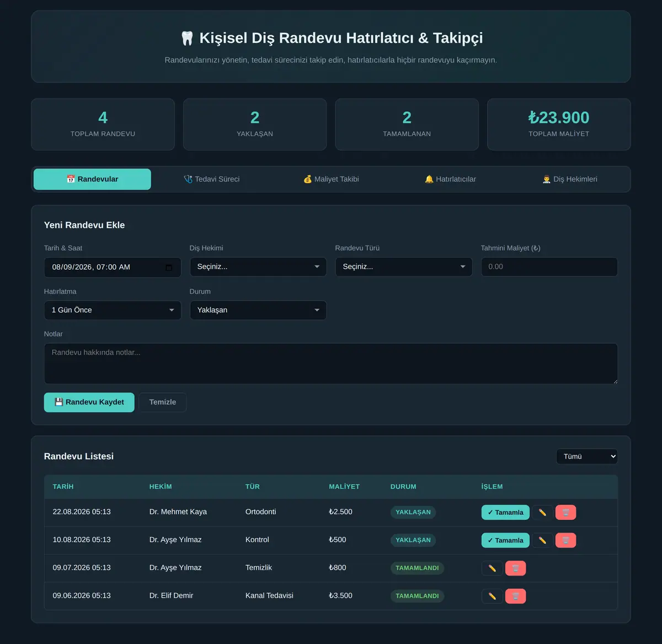Click the YAKLAŞAN badge in Ortodonti row
662x644 pixels.
tap(413, 513)
